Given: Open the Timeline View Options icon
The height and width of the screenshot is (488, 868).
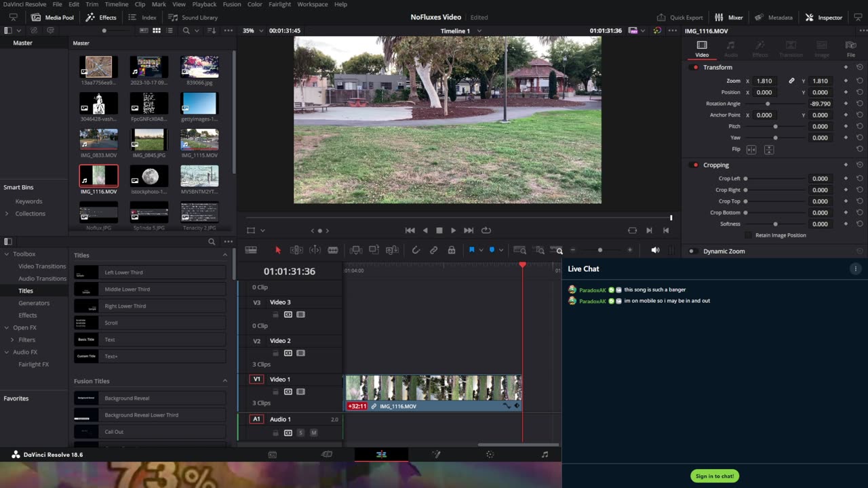Looking at the screenshot, I should 251,250.
